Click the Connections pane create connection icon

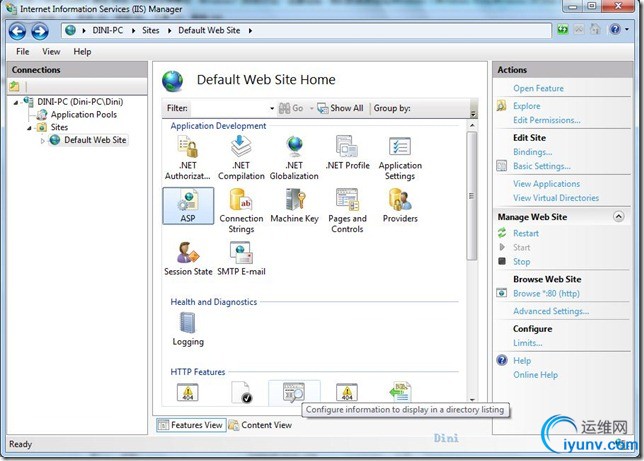tap(14, 86)
